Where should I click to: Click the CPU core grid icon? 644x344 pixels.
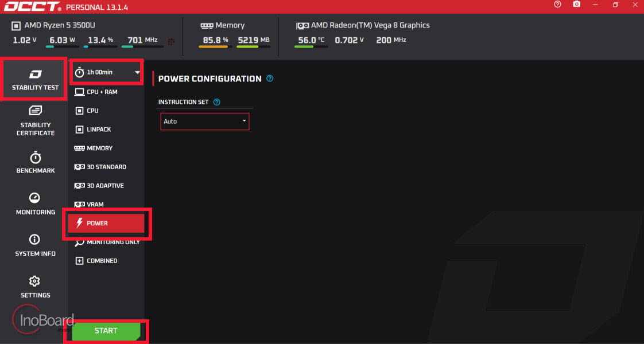pyautogui.click(x=171, y=41)
